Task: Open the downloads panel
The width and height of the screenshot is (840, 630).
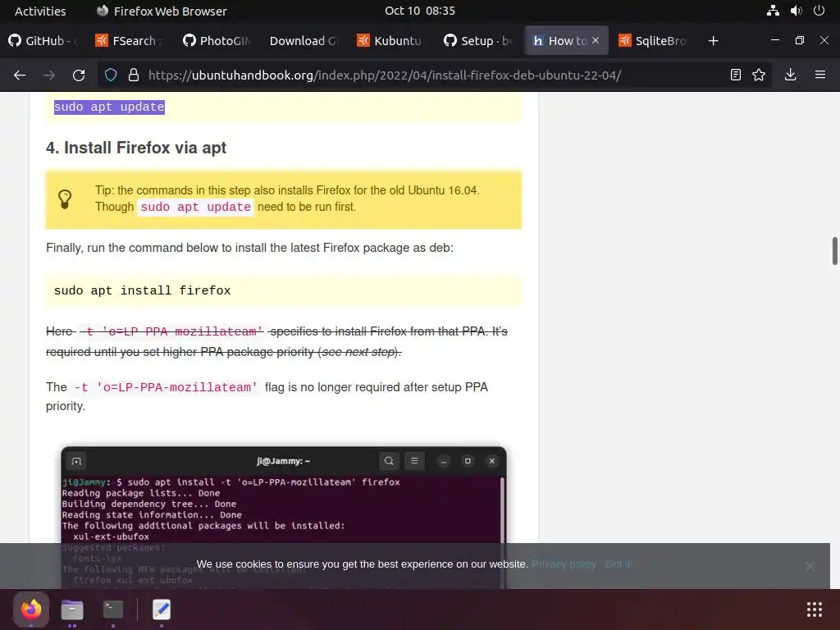Action: point(790,75)
